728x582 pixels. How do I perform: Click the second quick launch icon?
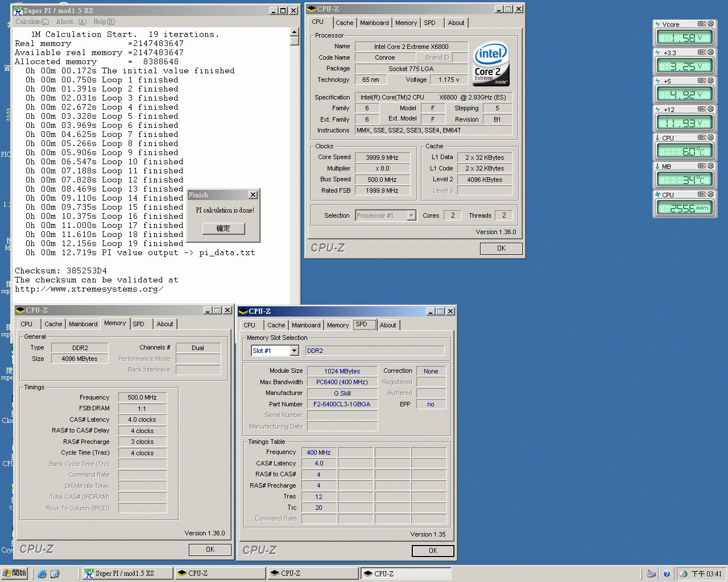point(55,574)
